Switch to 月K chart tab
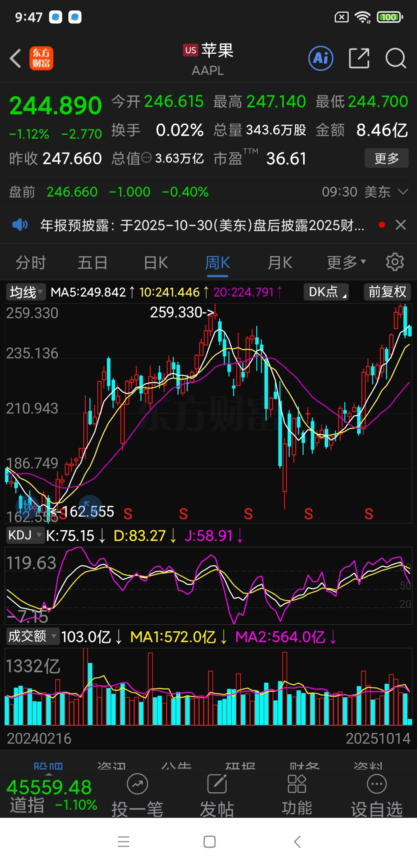The width and height of the screenshot is (417, 868). (x=280, y=263)
